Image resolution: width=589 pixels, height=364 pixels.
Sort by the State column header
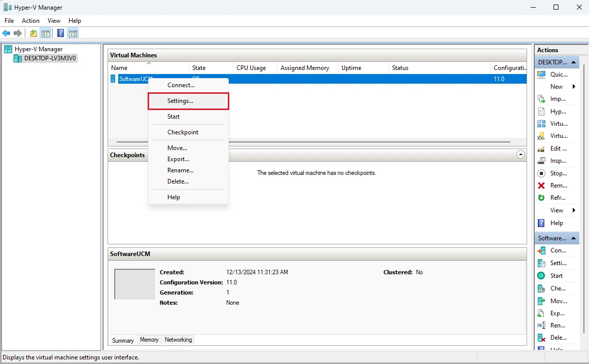coord(211,68)
